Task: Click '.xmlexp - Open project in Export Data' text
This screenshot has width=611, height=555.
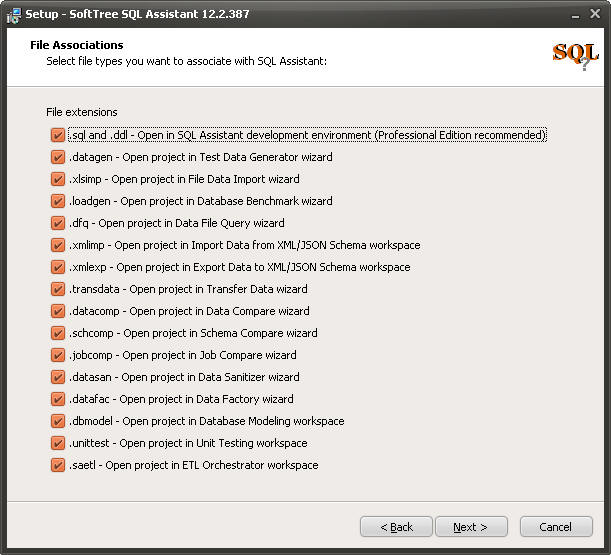Action: [240, 267]
